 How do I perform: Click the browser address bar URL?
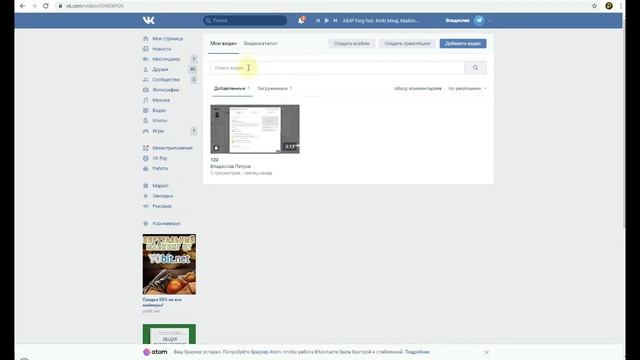[x=94, y=6]
